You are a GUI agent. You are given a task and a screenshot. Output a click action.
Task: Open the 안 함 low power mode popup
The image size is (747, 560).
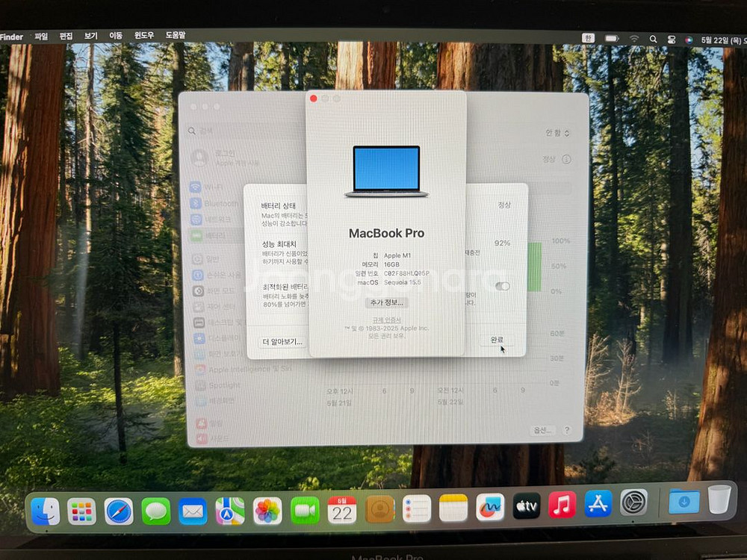click(557, 133)
